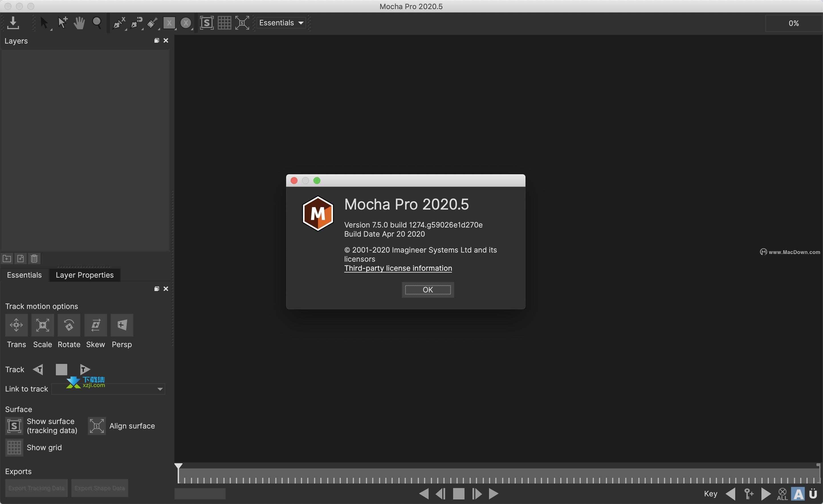
Task: Open the Link to track dropdown
Action: pos(108,389)
